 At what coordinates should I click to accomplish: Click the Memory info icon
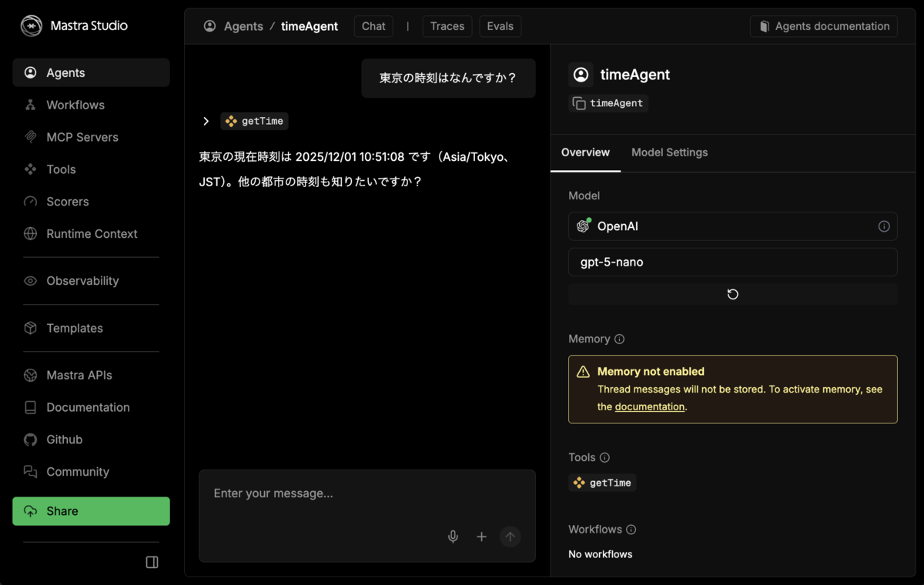point(620,339)
